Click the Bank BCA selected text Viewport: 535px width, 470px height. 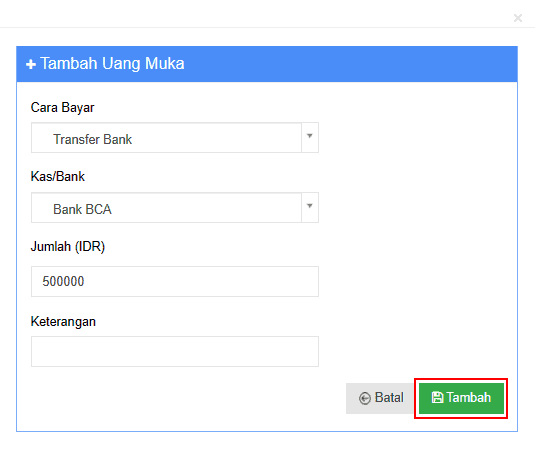pyautogui.click(x=82, y=209)
